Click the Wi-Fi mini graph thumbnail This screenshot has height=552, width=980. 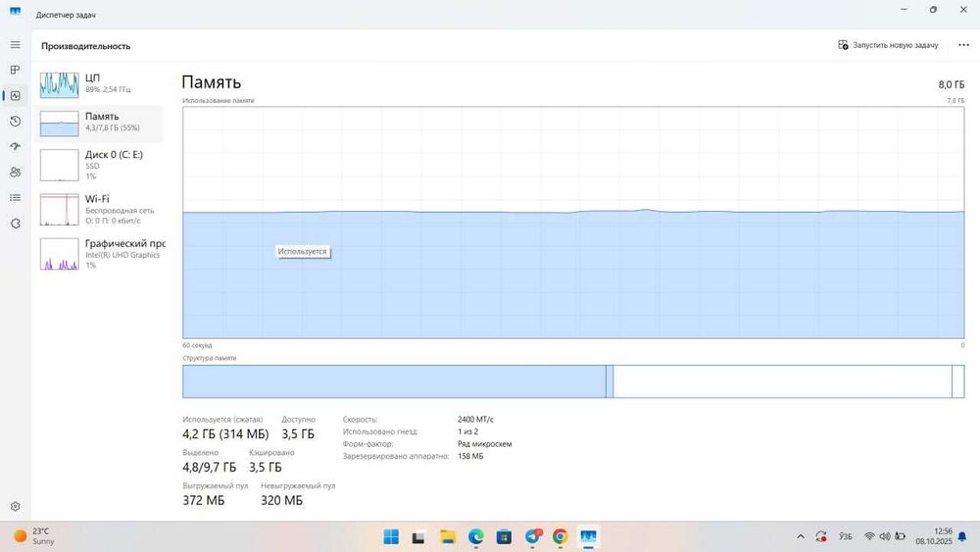(x=60, y=210)
